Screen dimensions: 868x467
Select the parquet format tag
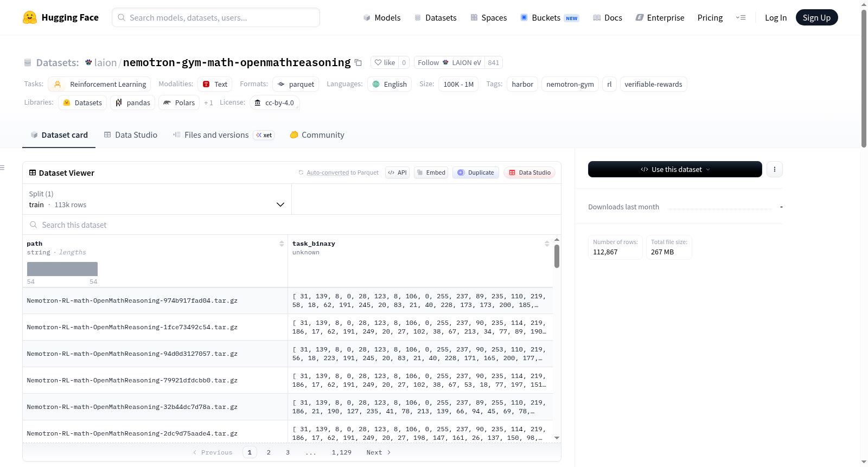pyautogui.click(x=296, y=84)
